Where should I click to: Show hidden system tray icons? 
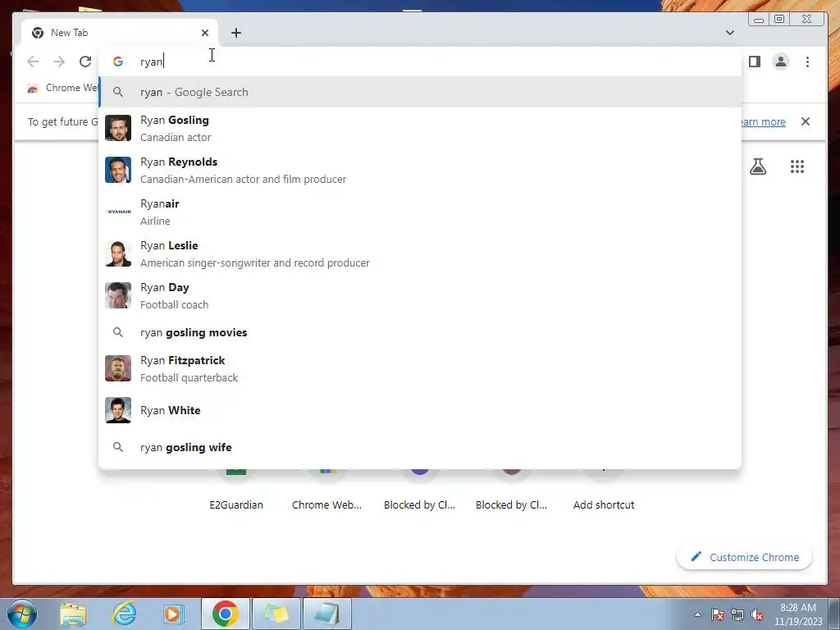[697, 614]
